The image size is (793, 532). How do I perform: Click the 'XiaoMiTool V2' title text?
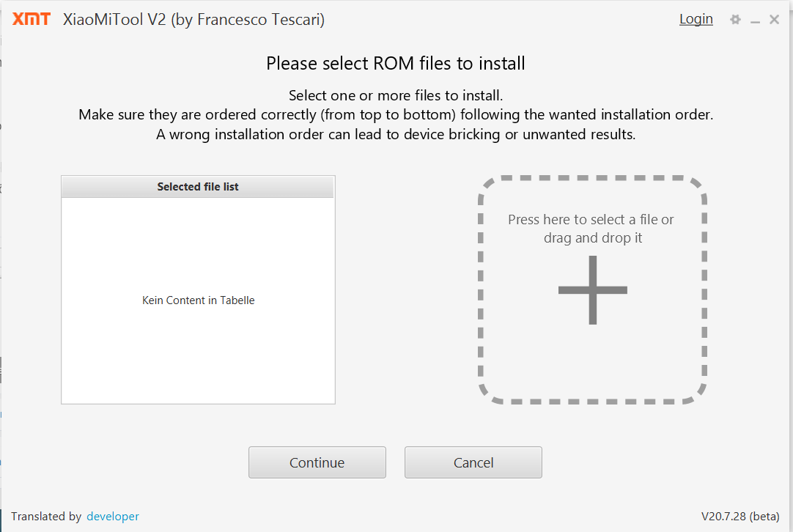click(193, 20)
